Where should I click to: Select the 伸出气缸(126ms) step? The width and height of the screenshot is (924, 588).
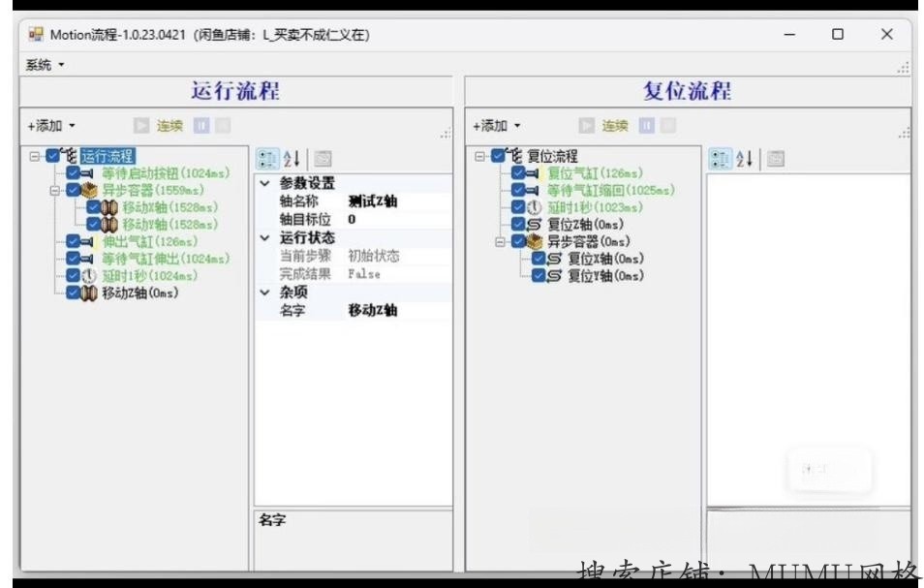150,241
